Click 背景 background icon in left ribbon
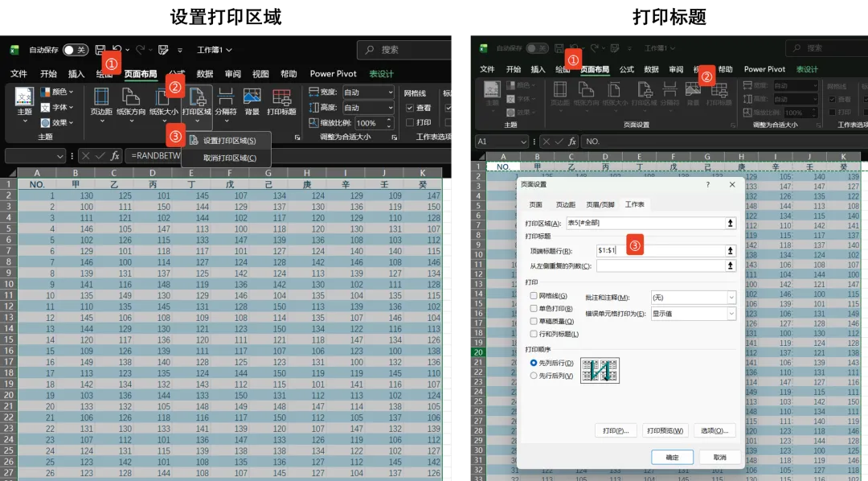 (x=252, y=97)
